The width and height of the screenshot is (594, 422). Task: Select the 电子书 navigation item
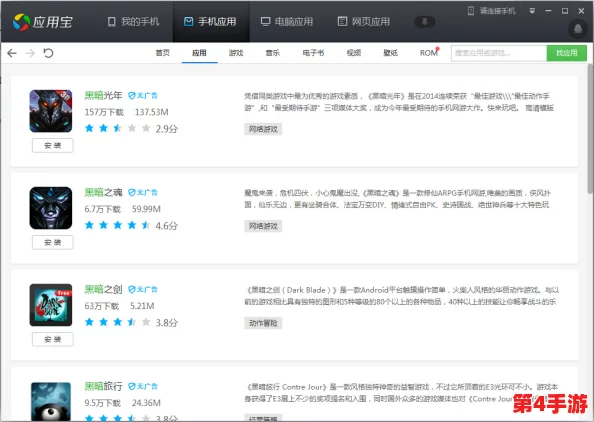[313, 53]
